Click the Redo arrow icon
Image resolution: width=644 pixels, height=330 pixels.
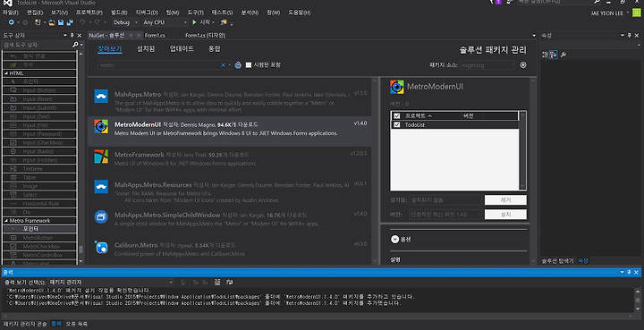pos(97,22)
